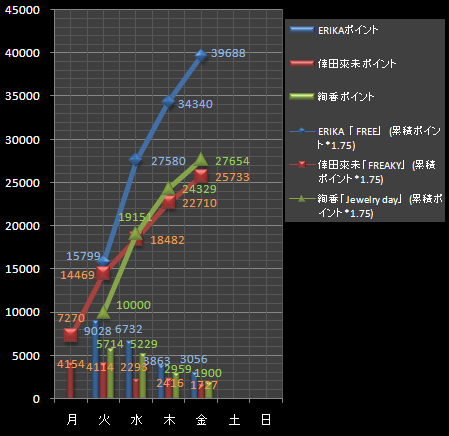Viewport: 449px width, 436px height.
Task: Click the x-axis label 木
Action: [169, 419]
